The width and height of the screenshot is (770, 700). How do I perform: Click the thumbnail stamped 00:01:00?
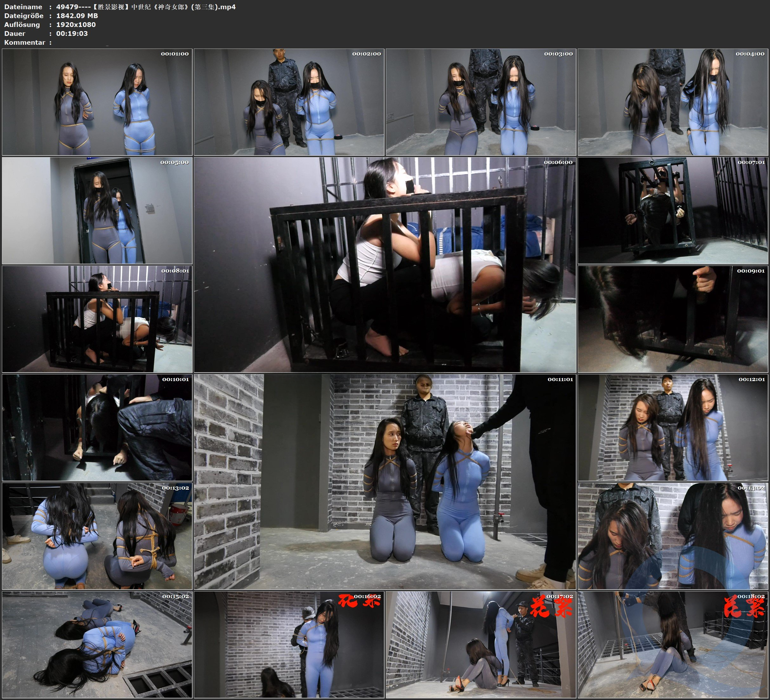coord(97,102)
